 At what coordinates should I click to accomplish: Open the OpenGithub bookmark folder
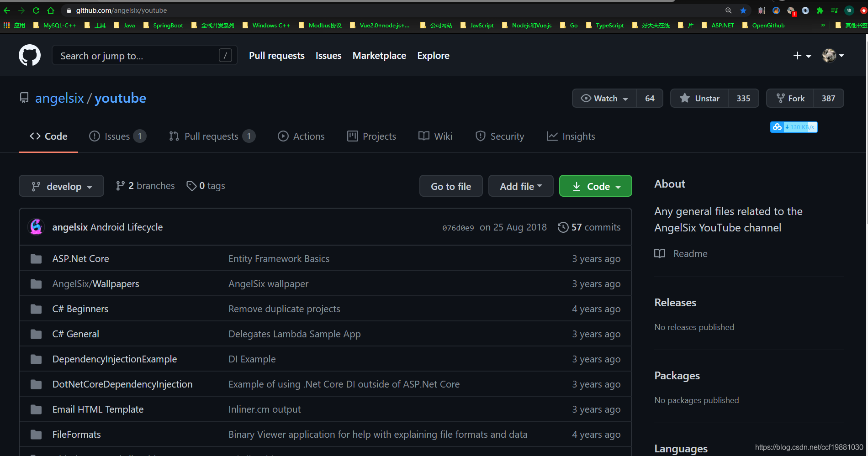pyautogui.click(x=763, y=25)
